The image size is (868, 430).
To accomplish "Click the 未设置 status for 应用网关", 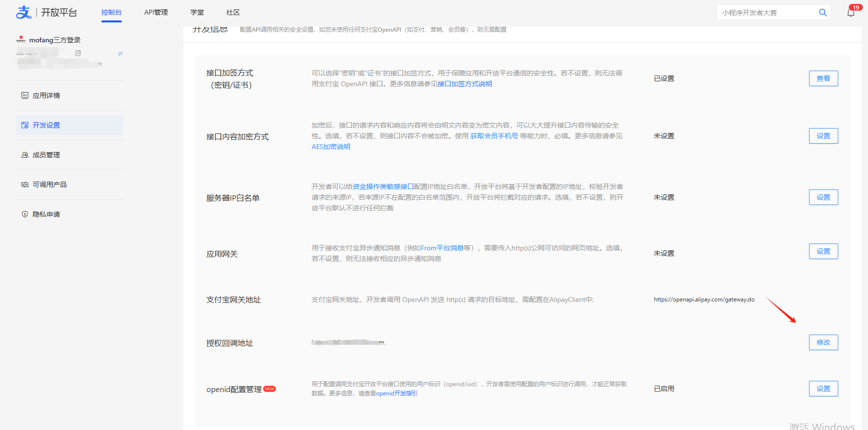I will click(x=664, y=253).
